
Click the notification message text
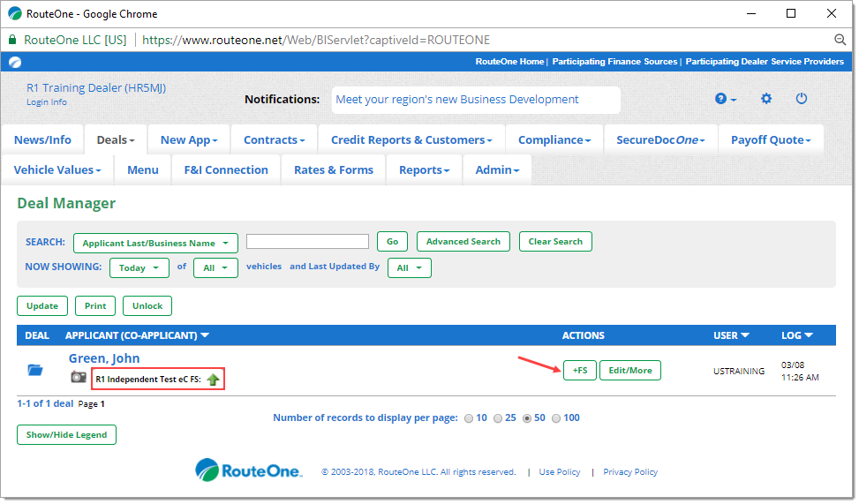coord(457,100)
